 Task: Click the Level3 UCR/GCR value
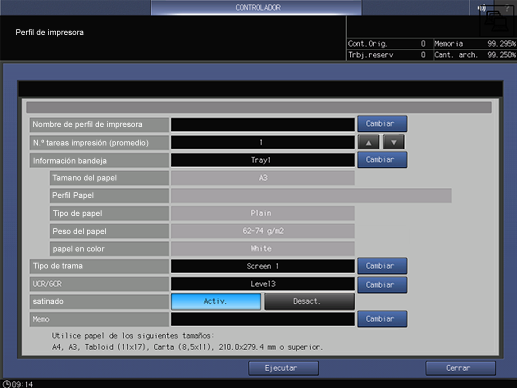click(x=263, y=284)
